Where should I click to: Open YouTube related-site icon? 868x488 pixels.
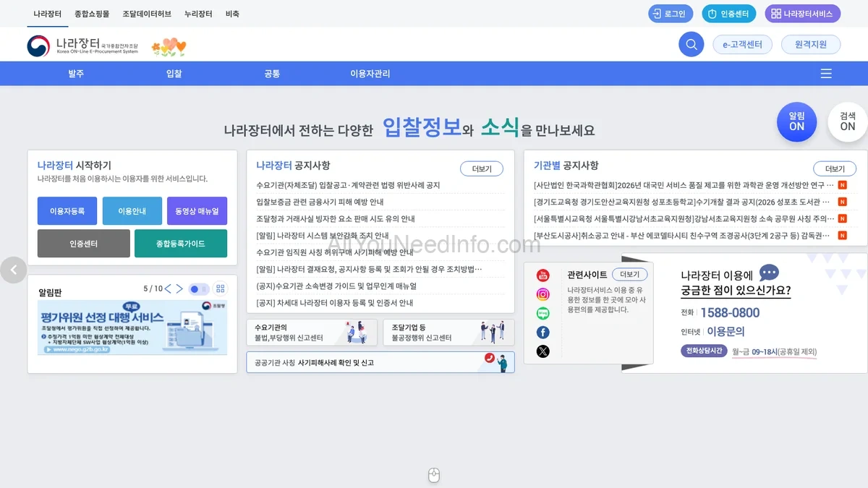pos(542,275)
